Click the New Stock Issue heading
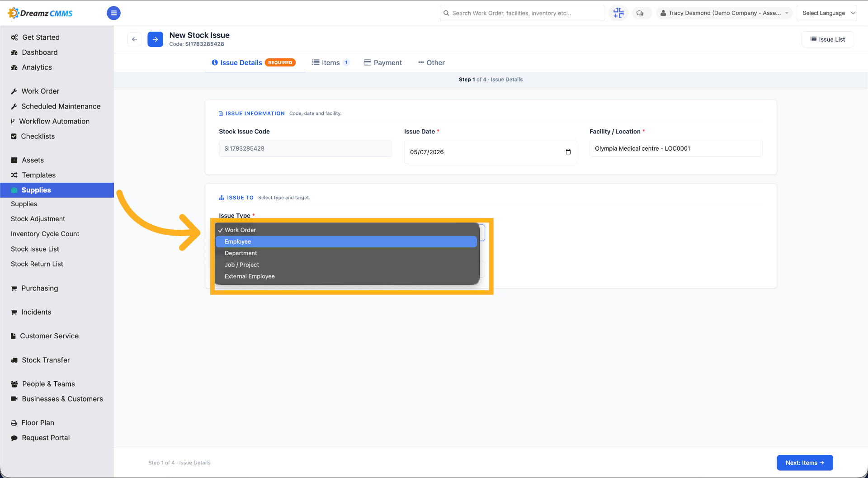Viewport: 868px width, 478px height. [x=199, y=35]
